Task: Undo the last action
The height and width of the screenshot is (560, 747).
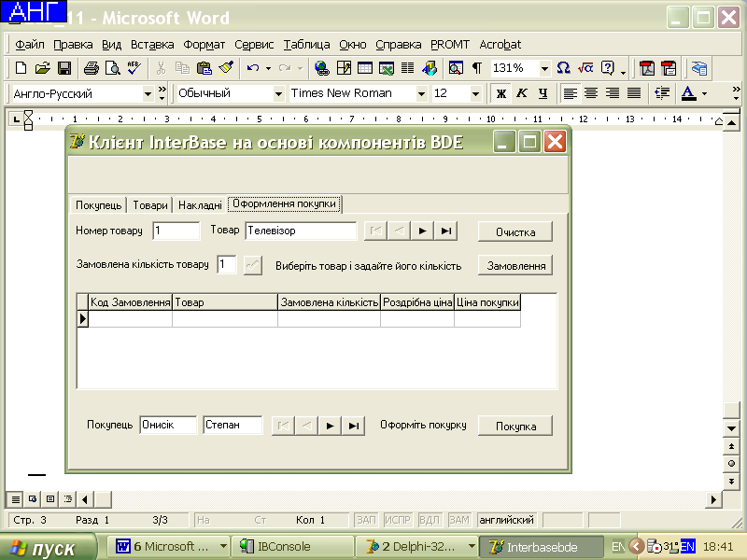Action: click(253, 68)
